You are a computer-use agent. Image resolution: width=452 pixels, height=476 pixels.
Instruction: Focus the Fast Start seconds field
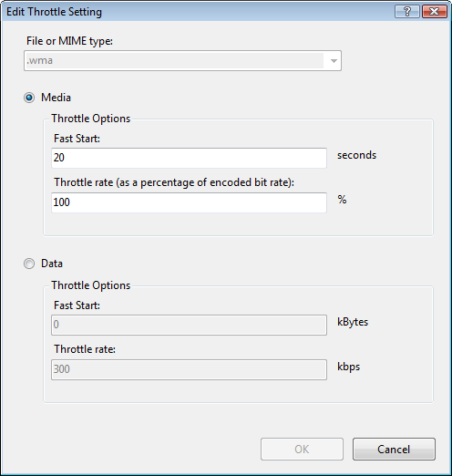[189, 158]
